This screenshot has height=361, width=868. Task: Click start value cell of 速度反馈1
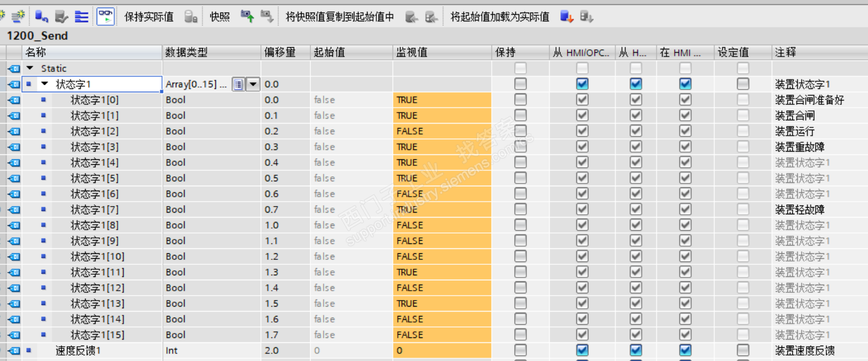coord(352,351)
